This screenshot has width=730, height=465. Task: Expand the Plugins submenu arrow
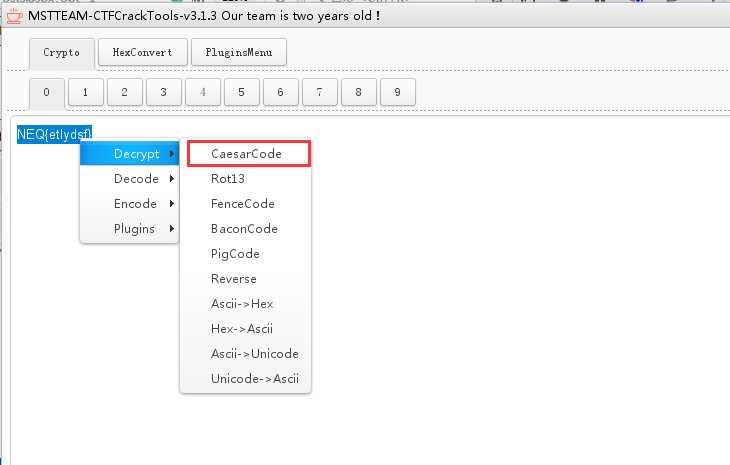point(172,229)
